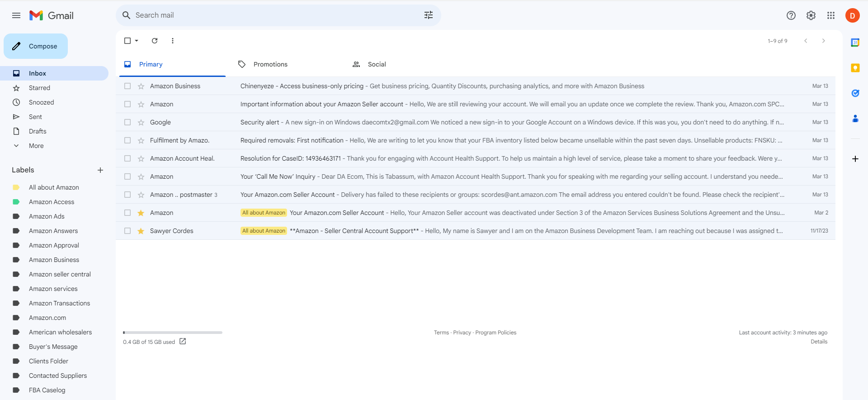This screenshot has width=868, height=400.
Task: Open the Inbox folder
Action: (54, 73)
